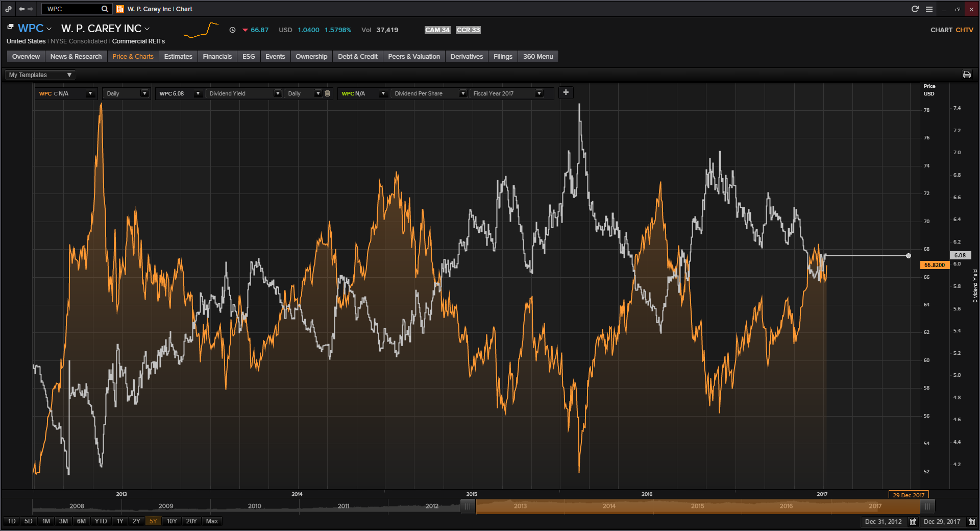
Task: Open the start date calendar icon
Action: click(913, 521)
